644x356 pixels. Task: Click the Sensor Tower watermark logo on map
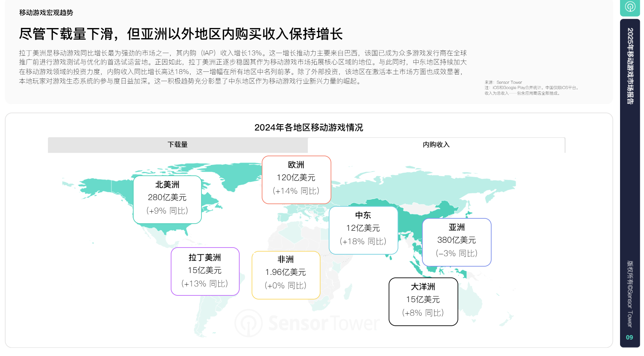pyautogui.click(x=307, y=323)
